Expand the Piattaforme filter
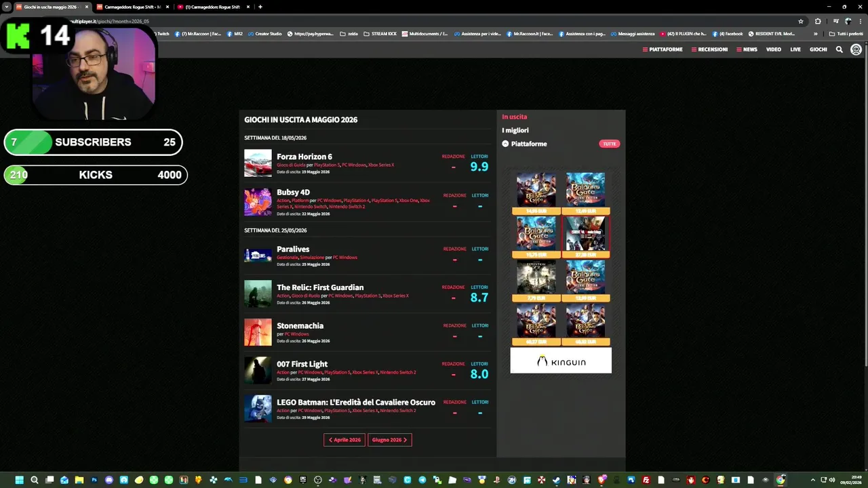The width and height of the screenshot is (868, 488). click(x=524, y=144)
